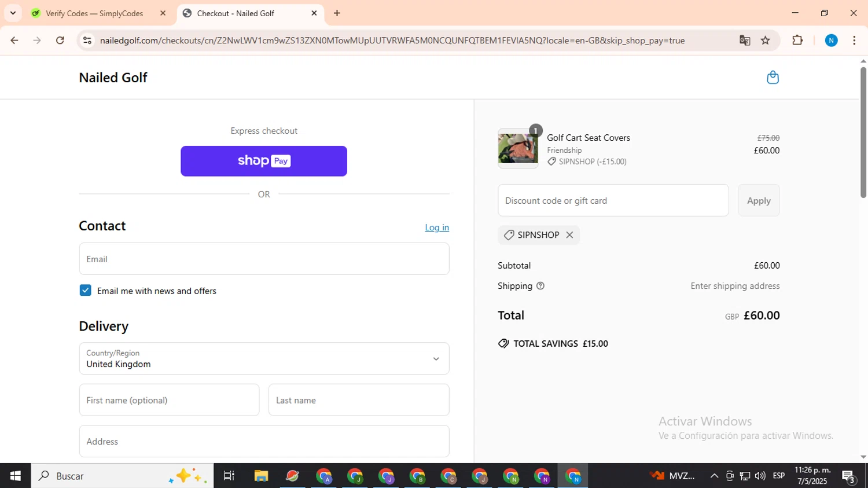This screenshot has height=488, width=868.
Task: Open File Explorer from the taskbar
Action: click(261, 476)
